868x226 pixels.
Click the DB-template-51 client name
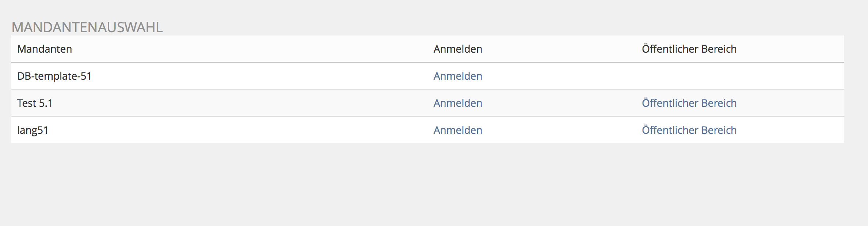[54, 76]
